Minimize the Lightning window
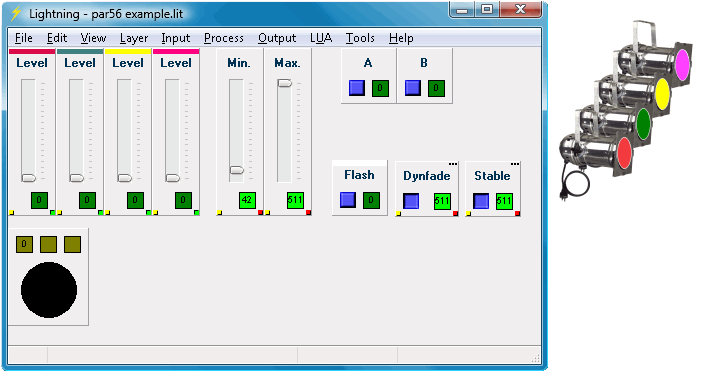Viewport: 727px width, 372px height. 462,9
